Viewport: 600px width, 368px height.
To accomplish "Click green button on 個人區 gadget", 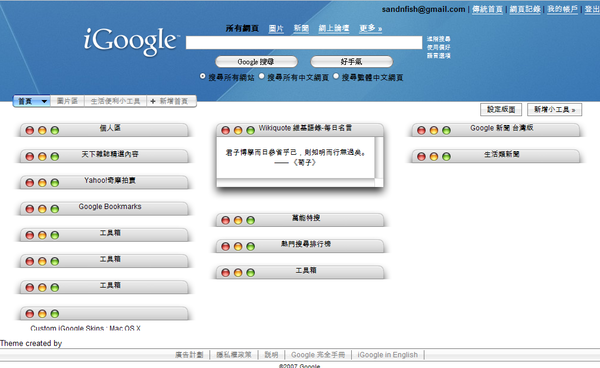I will [x=55, y=130].
